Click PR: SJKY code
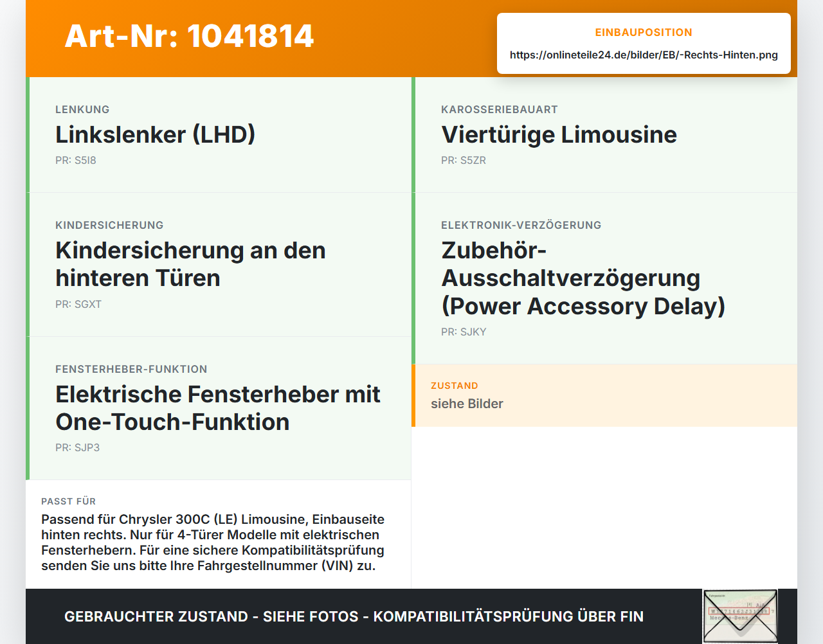Image resolution: width=823 pixels, height=644 pixels. pyautogui.click(x=464, y=332)
